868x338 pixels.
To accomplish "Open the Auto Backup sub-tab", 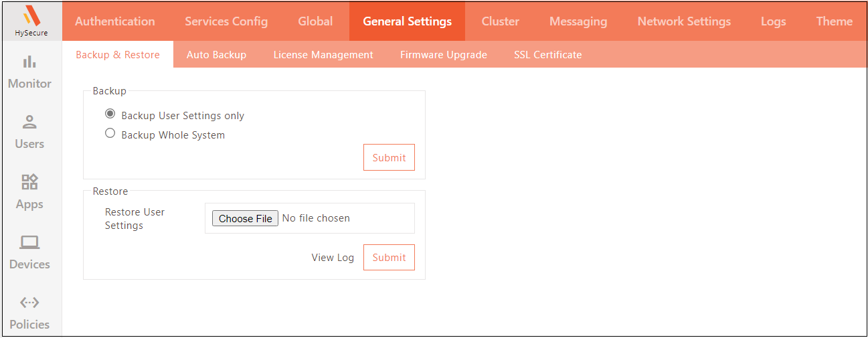I will tap(216, 55).
